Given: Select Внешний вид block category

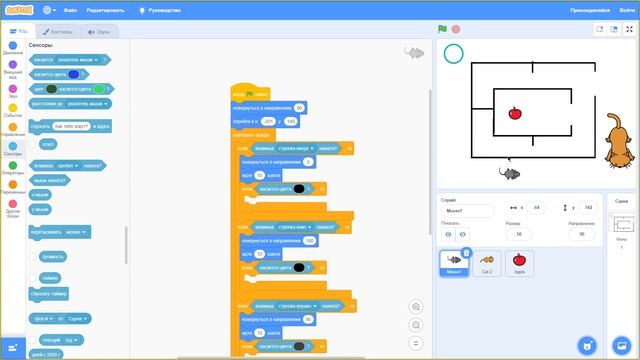Looking at the screenshot, I should point(13,69).
